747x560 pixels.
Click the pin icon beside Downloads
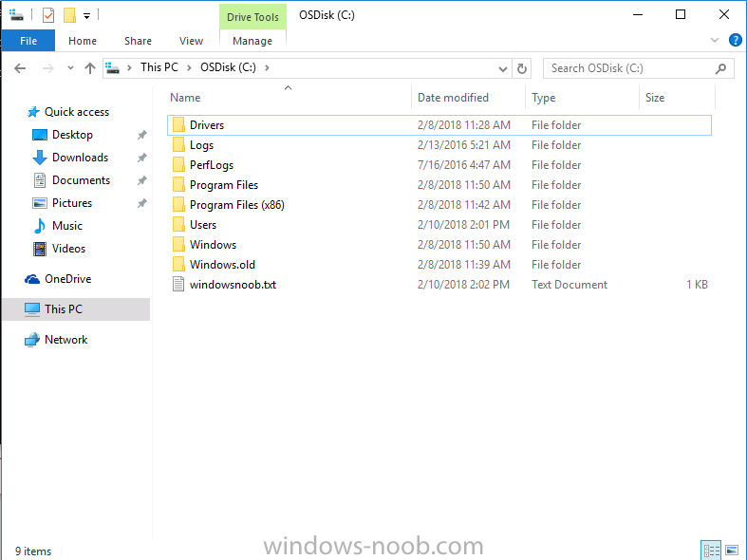142,158
